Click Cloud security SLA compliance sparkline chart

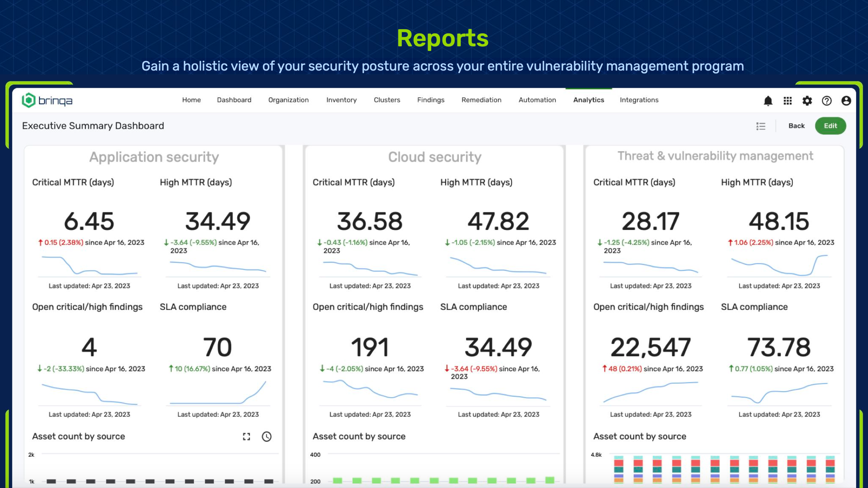(x=498, y=394)
